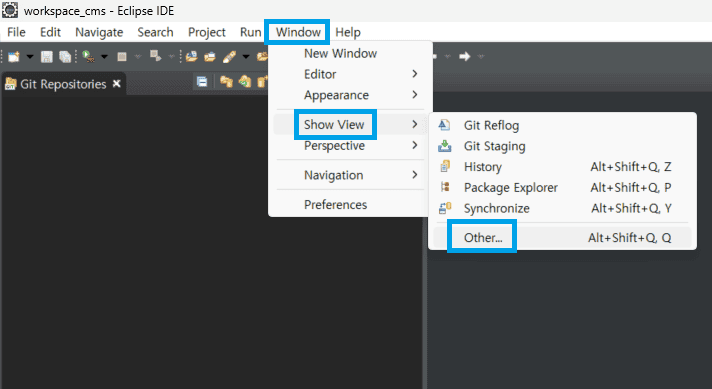Open the Forward history dropdown arrow

coord(481,57)
